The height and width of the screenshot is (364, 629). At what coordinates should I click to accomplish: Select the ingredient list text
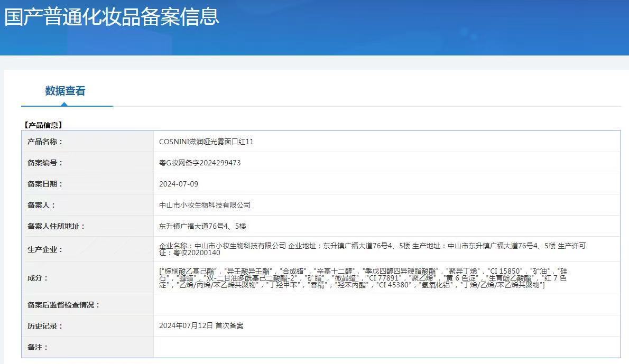[x=363, y=278]
